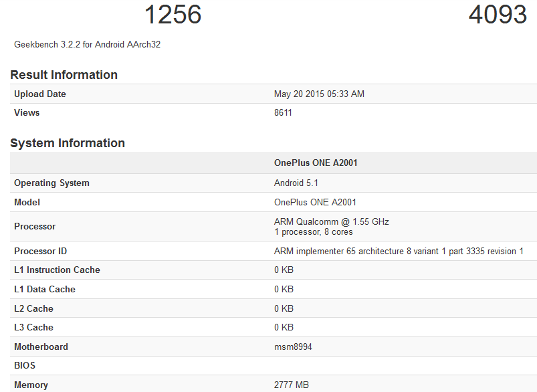The width and height of the screenshot is (537, 392).
Task: Click the Geekbench 3.2.2 for Android AArch32 text
Action: point(88,45)
